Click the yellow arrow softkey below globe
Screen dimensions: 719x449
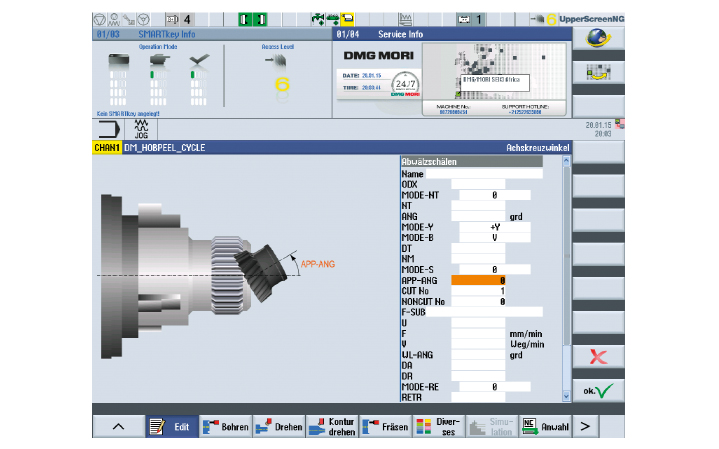(x=598, y=72)
